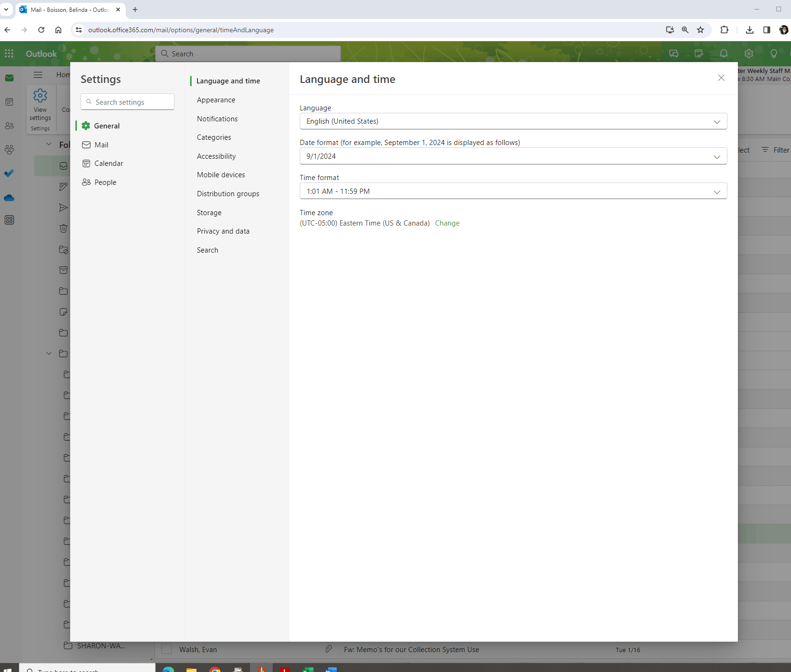Select the Archive folder icon

pyautogui.click(x=63, y=270)
